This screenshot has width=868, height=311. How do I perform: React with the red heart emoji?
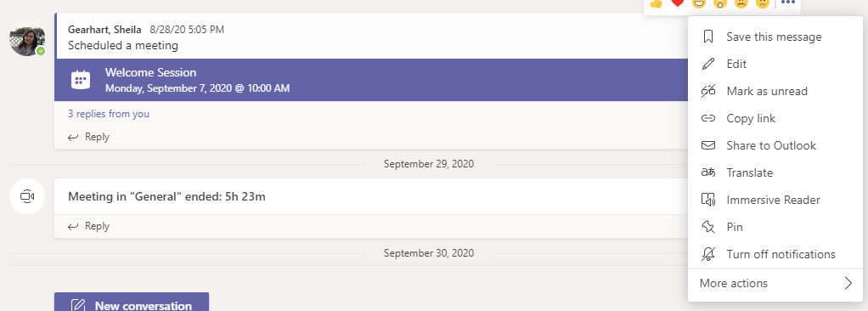677,3
